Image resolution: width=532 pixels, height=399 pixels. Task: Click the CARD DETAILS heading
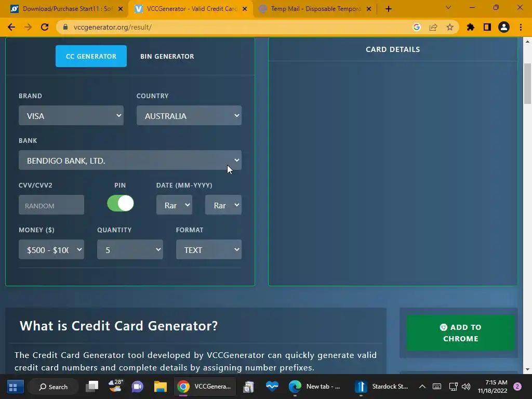(393, 49)
